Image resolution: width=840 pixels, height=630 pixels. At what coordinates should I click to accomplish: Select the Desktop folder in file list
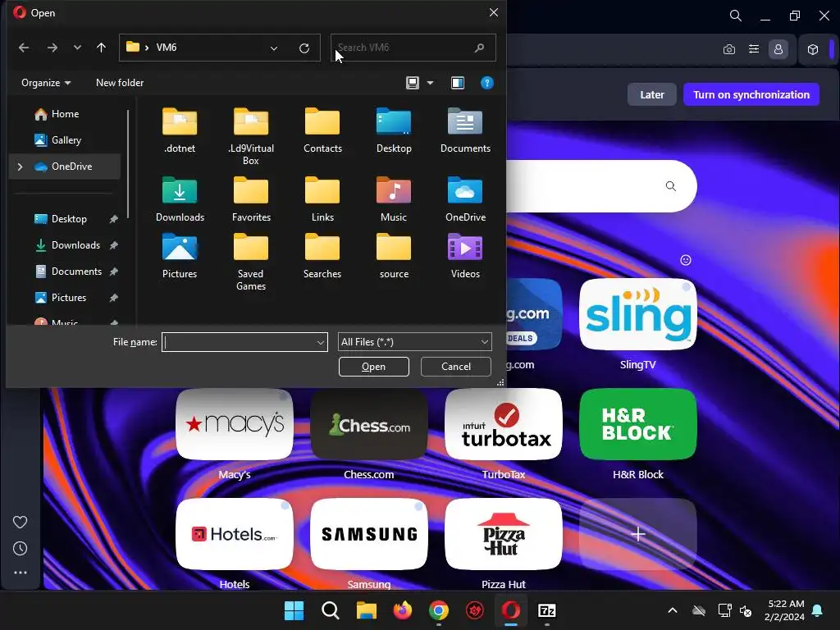(394, 130)
